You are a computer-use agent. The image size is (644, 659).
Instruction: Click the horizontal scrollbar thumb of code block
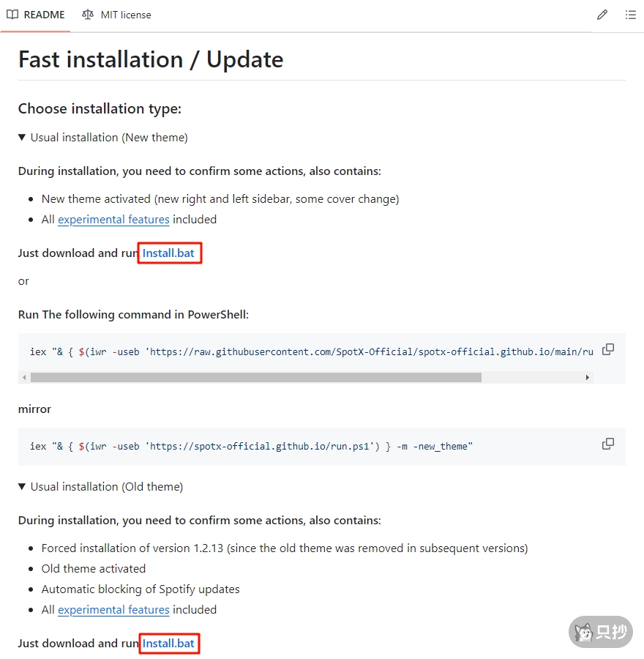(x=256, y=378)
